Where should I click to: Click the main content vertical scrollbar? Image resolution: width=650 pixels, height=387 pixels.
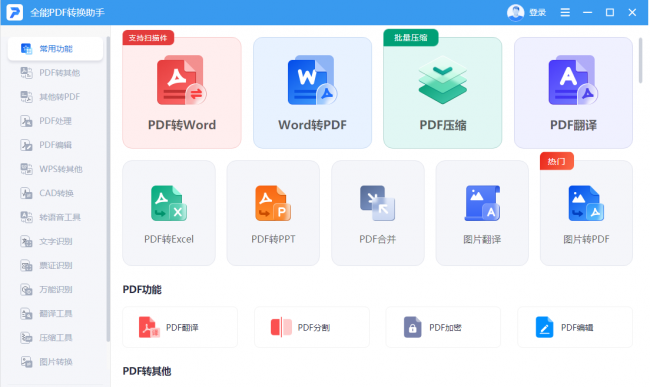coord(640,60)
